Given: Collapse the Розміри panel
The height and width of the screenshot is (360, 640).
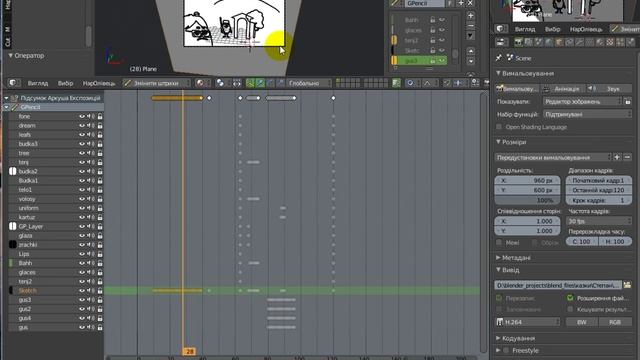Looking at the screenshot, I should pyautogui.click(x=498, y=142).
